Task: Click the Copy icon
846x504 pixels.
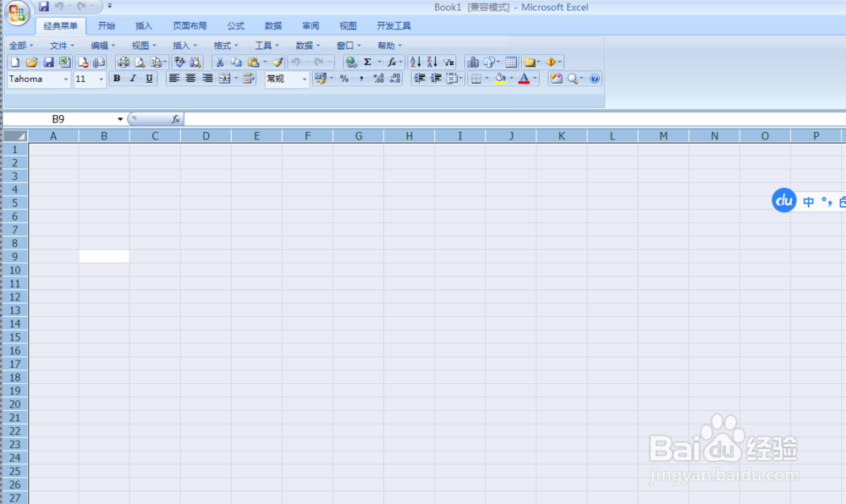Action: tap(236, 63)
